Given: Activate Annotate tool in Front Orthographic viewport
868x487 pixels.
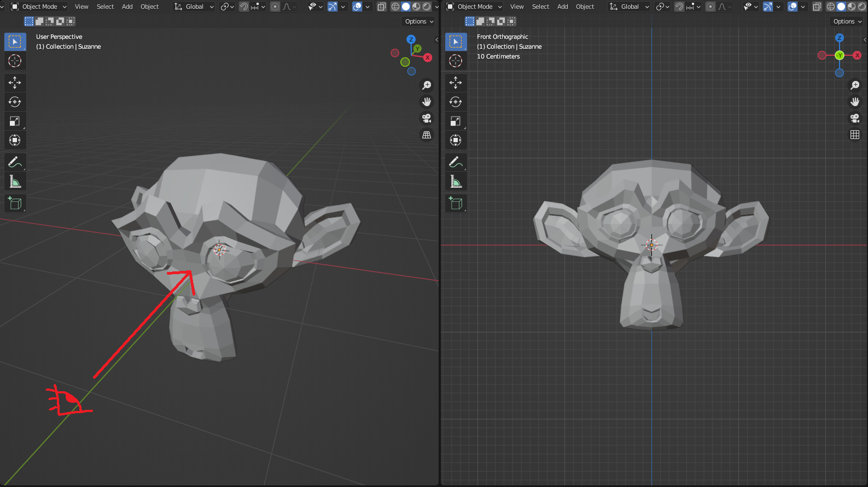Looking at the screenshot, I should tap(456, 162).
